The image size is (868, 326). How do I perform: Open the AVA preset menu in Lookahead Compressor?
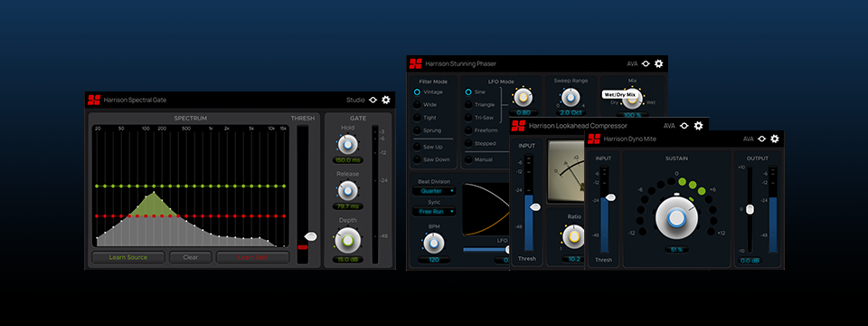(669, 126)
